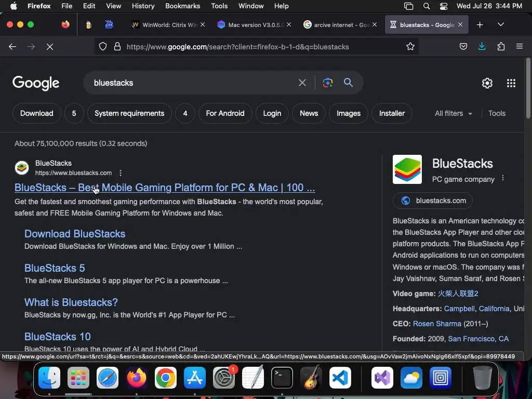Open Campbell headquarters link
532x399 pixels.
click(x=459, y=309)
